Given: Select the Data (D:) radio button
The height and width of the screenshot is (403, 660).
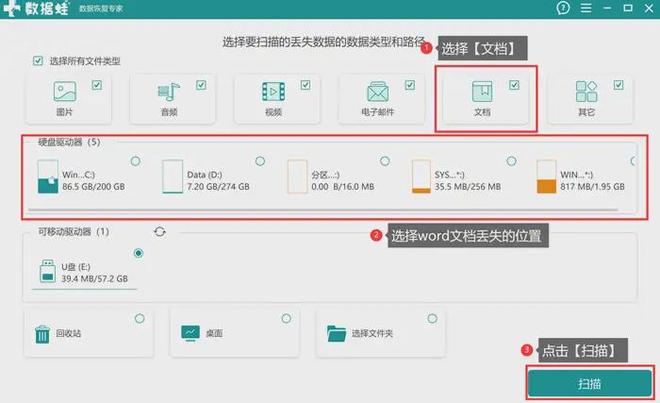Looking at the screenshot, I should point(260,161).
